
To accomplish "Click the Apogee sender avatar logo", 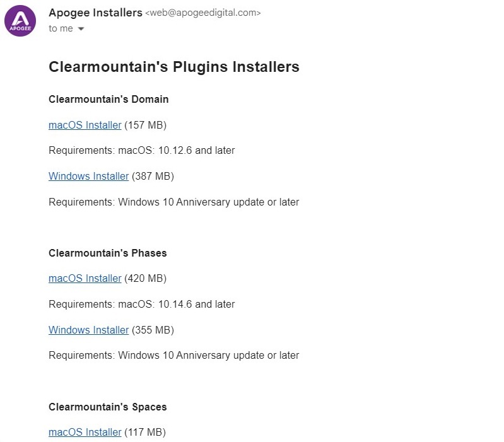I will [x=20, y=20].
